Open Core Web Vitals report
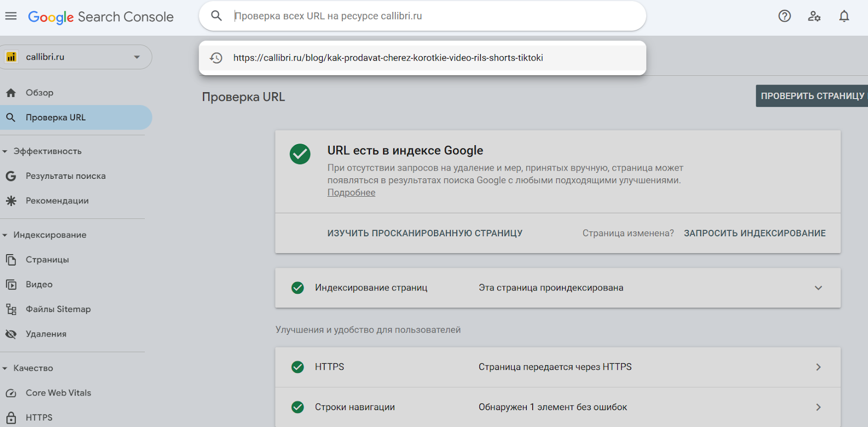 point(58,393)
